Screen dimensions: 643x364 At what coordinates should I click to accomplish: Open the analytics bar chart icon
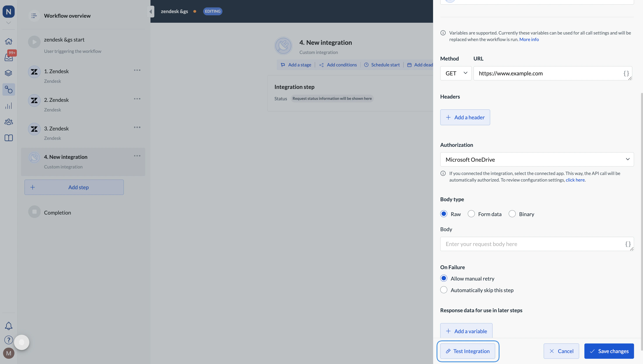tap(9, 106)
